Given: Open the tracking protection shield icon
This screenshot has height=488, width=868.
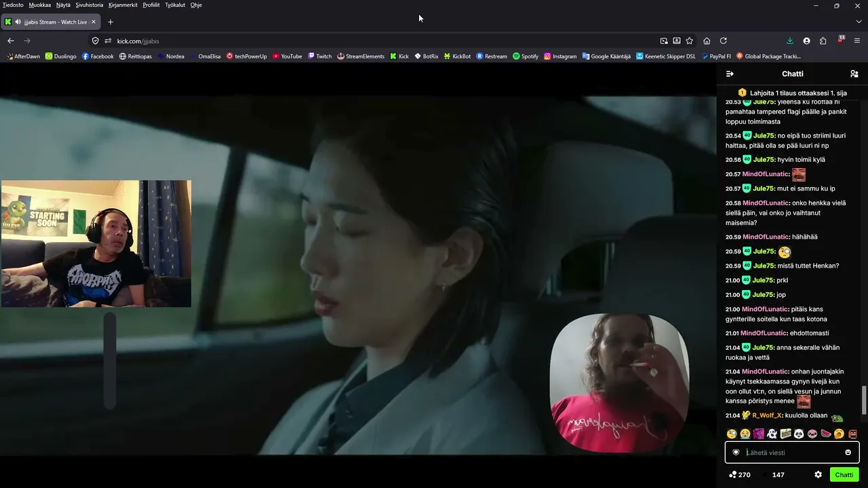Looking at the screenshot, I should (x=96, y=41).
